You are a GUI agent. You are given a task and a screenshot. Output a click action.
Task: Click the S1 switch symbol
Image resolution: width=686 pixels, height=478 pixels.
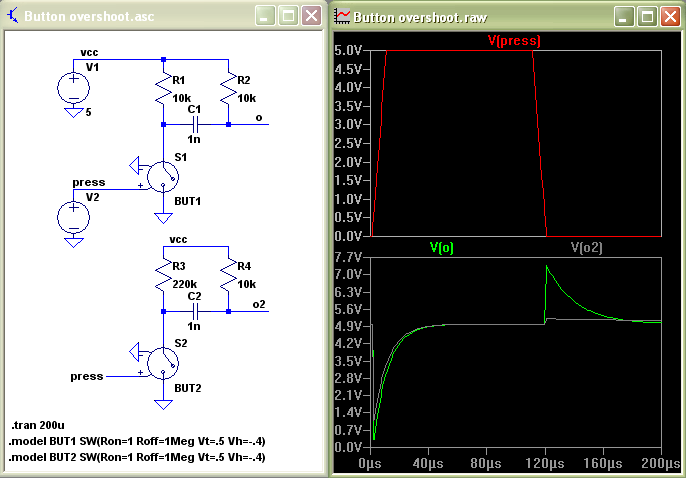pyautogui.click(x=161, y=176)
